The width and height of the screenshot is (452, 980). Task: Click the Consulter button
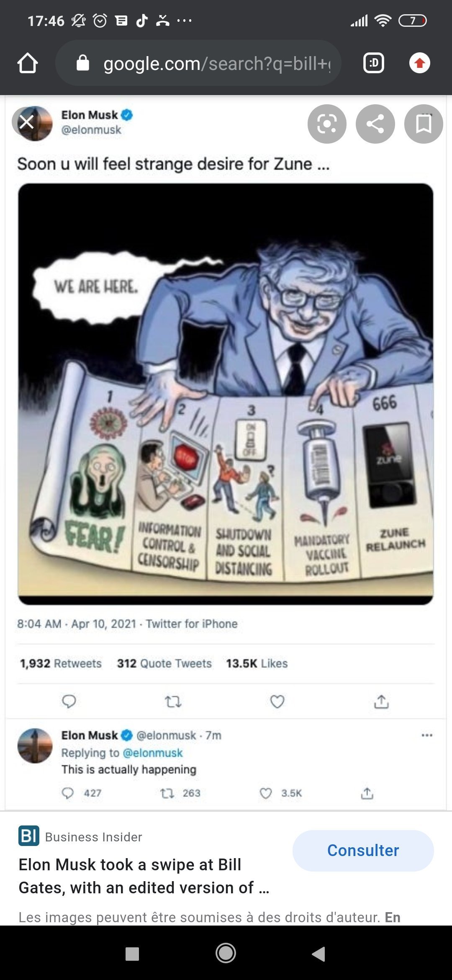(363, 851)
